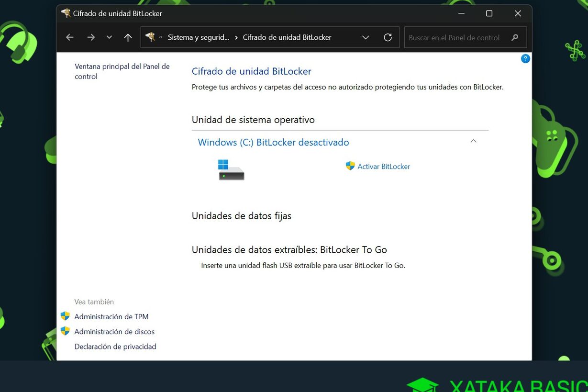Click the back navigation arrow
Viewport: 588px width, 392px height.
pos(69,37)
